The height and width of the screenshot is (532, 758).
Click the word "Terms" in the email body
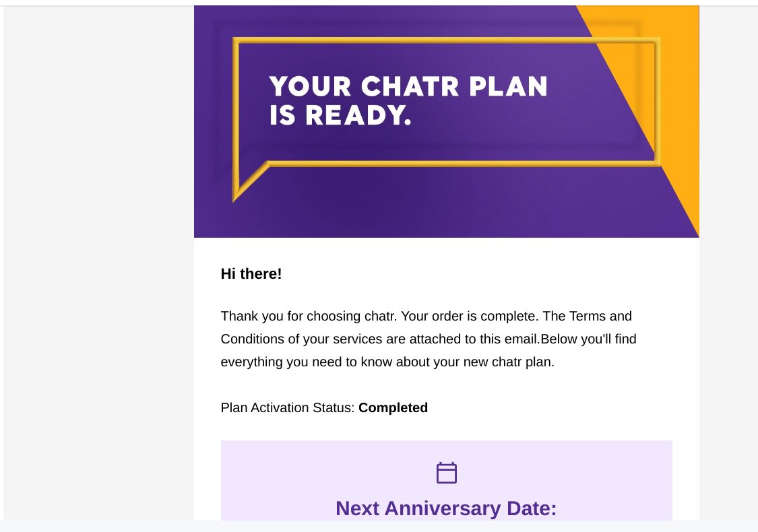coord(588,316)
